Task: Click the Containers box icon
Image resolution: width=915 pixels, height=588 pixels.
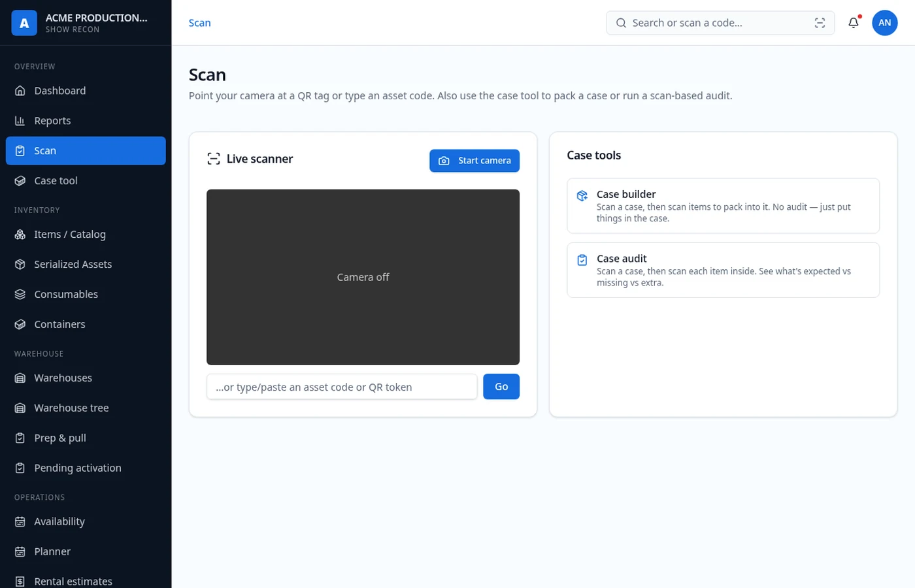Action: 20,325
